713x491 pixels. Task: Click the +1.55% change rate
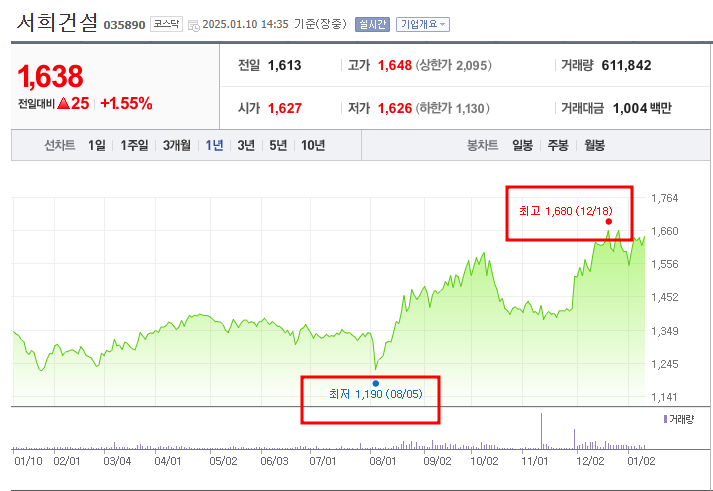coord(126,104)
